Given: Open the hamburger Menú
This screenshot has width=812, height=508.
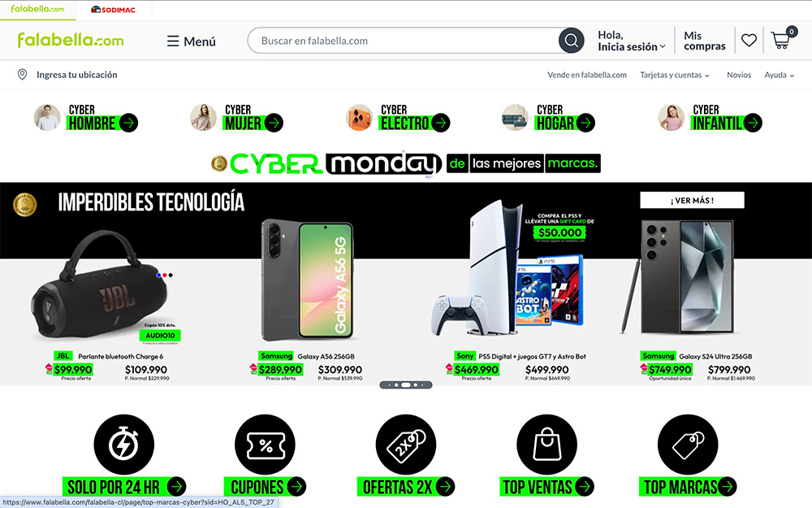Looking at the screenshot, I should click(191, 41).
